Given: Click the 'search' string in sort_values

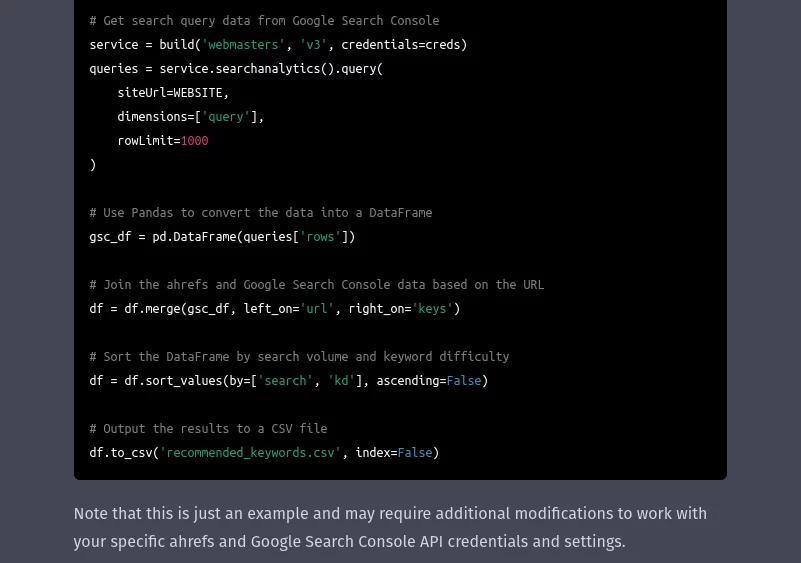Looking at the screenshot, I should coord(285,381).
